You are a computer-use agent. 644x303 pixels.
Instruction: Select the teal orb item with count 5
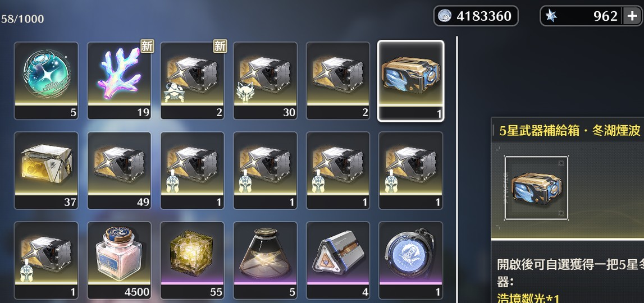click(46, 81)
